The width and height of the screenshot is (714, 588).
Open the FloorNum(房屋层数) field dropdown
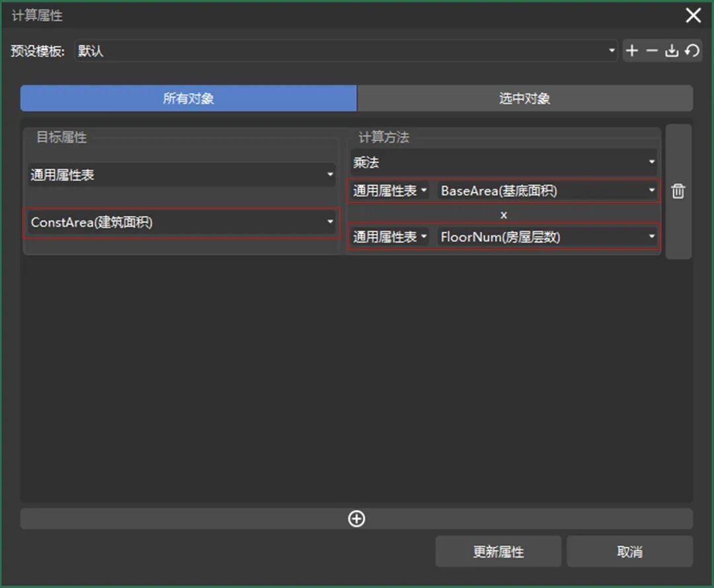[x=547, y=237]
